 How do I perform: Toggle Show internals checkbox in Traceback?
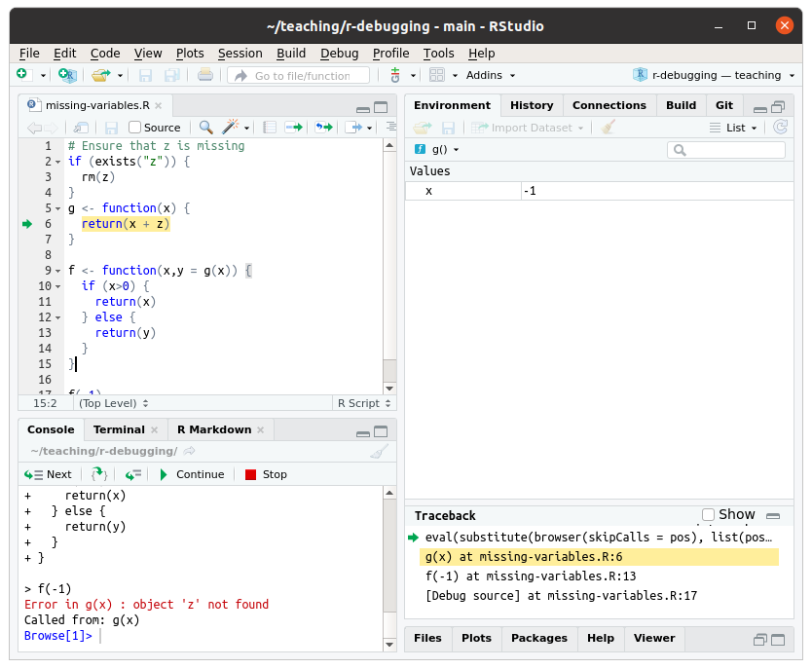click(x=708, y=514)
